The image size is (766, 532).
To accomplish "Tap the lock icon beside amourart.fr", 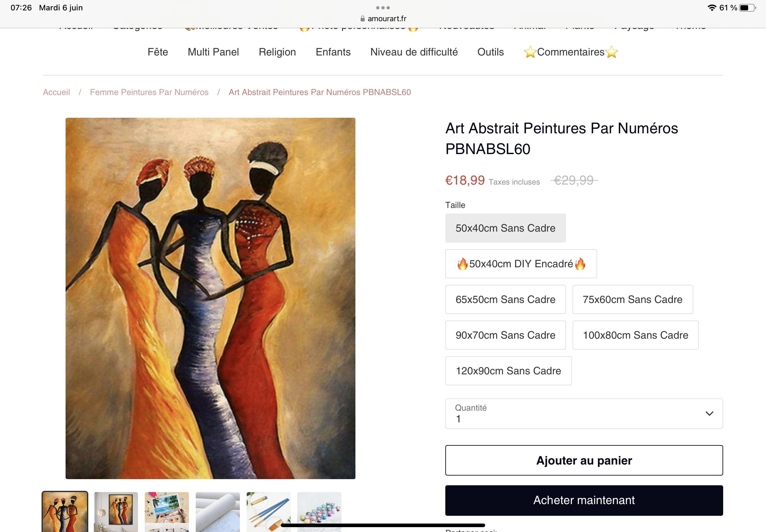I will (x=363, y=19).
